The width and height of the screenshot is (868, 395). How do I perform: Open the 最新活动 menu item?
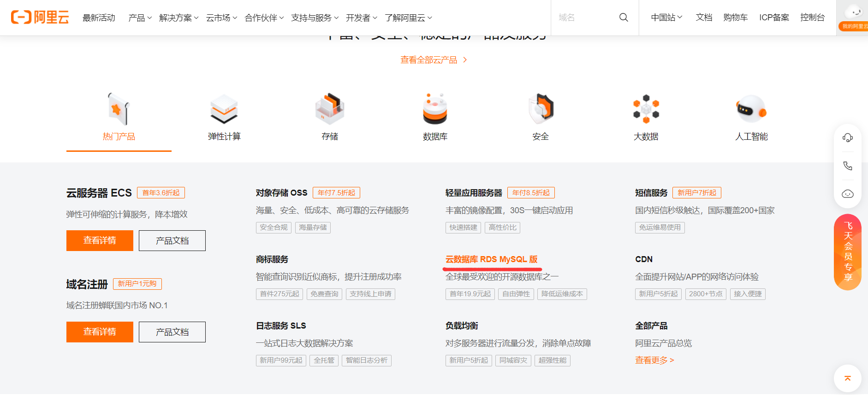[x=99, y=18]
